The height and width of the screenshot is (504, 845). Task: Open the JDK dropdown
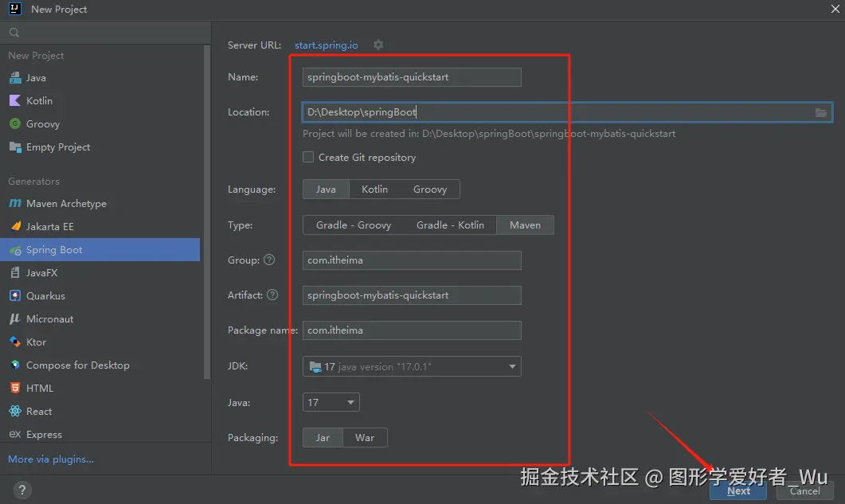click(412, 366)
